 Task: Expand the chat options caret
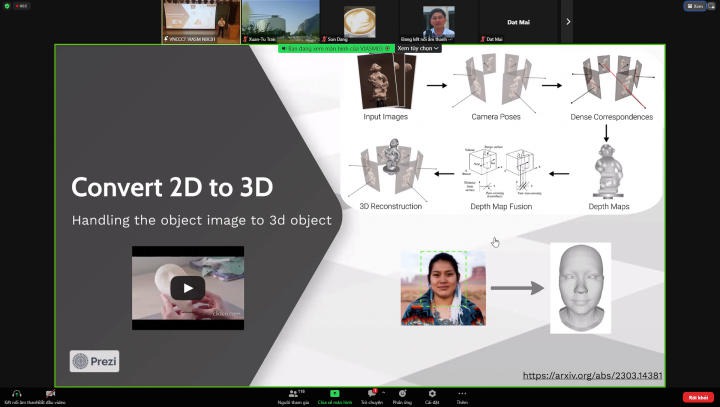383,393
